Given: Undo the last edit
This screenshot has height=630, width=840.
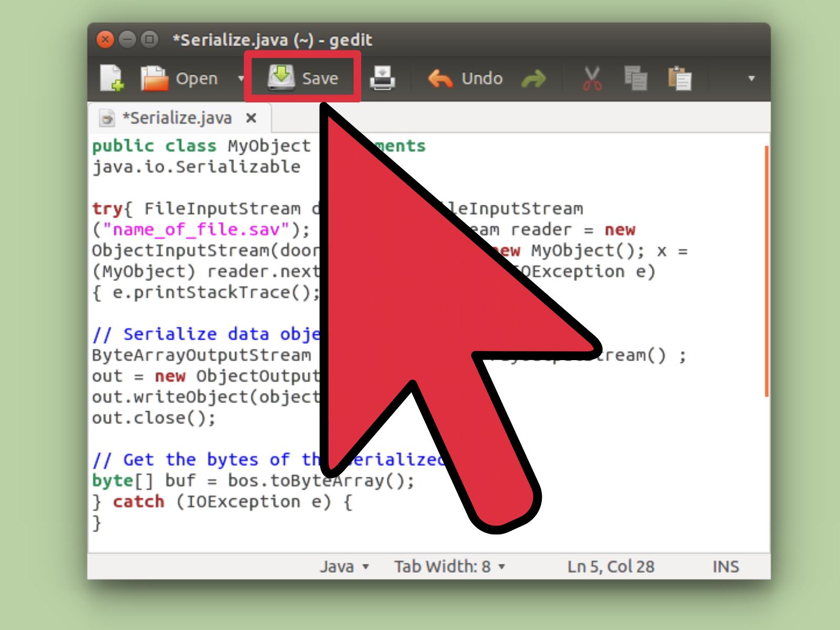Looking at the screenshot, I should pyautogui.click(x=464, y=78).
